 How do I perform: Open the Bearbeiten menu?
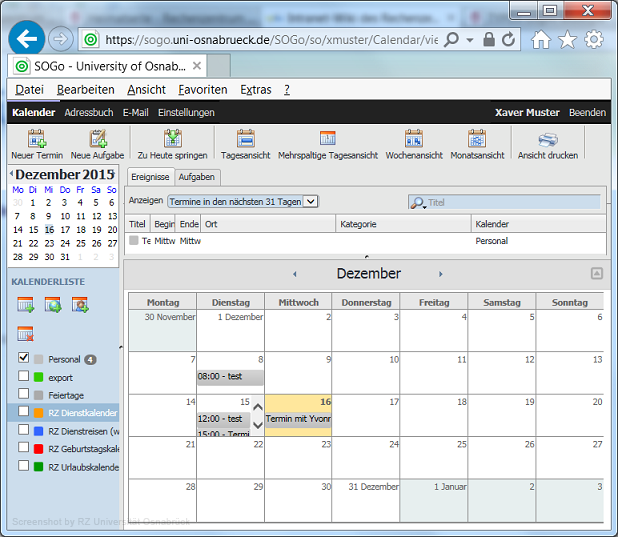86,90
